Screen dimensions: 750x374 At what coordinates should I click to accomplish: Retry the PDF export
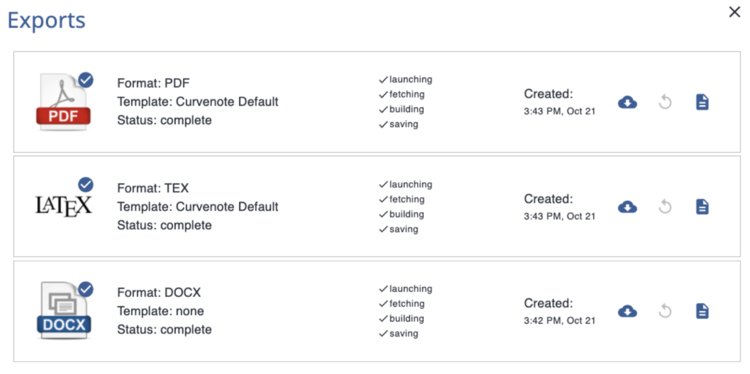click(x=665, y=102)
